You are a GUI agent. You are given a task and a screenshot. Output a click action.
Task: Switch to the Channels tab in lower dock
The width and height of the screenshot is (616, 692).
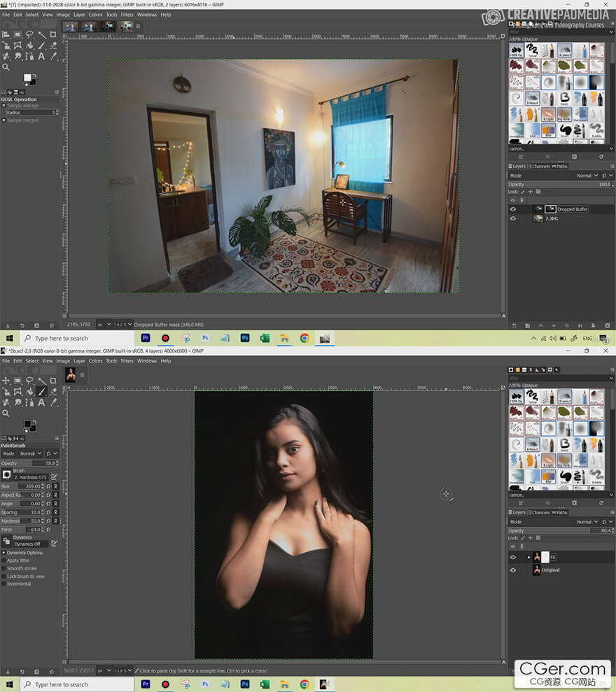(x=540, y=512)
